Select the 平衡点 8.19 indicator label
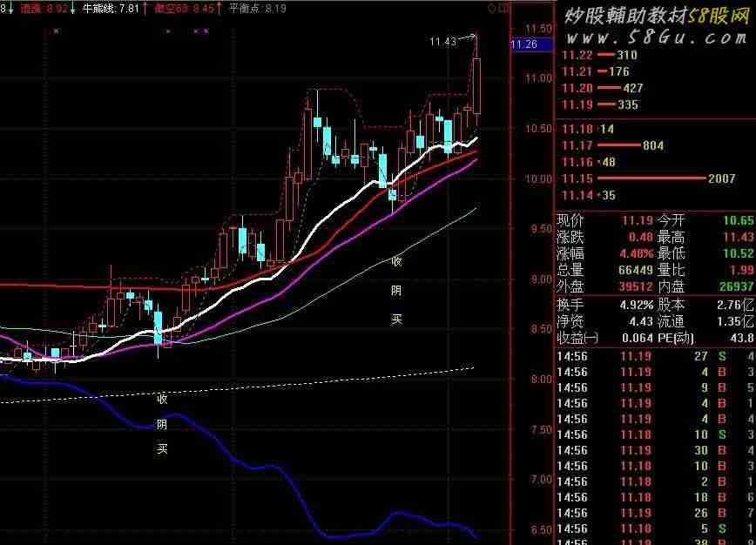Viewport: 756px width, 545px height. [257, 8]
